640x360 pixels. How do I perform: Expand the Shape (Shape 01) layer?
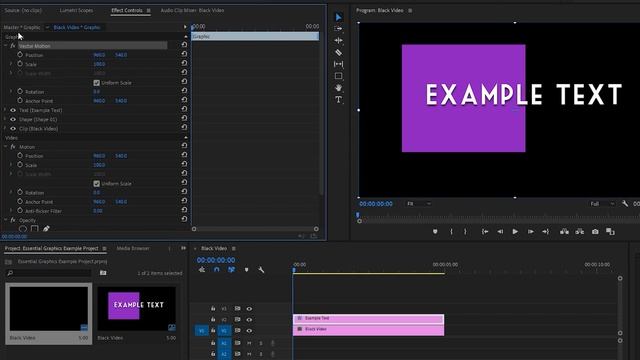[5, 120]
